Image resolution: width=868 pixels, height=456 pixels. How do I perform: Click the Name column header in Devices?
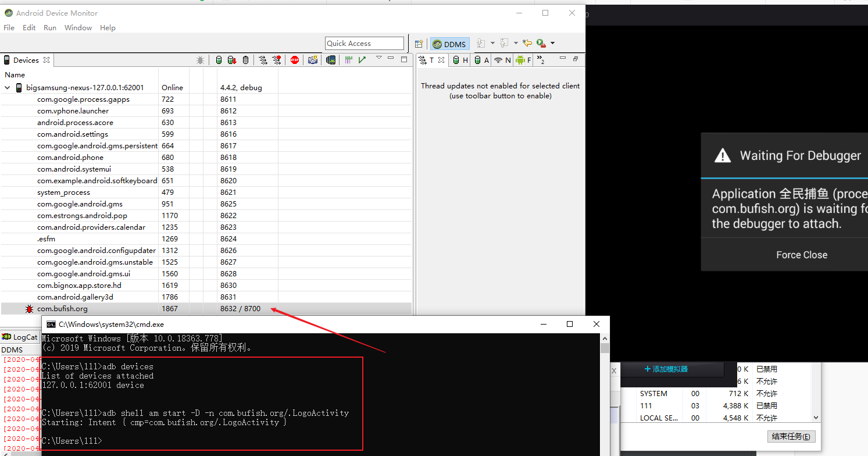79,74
